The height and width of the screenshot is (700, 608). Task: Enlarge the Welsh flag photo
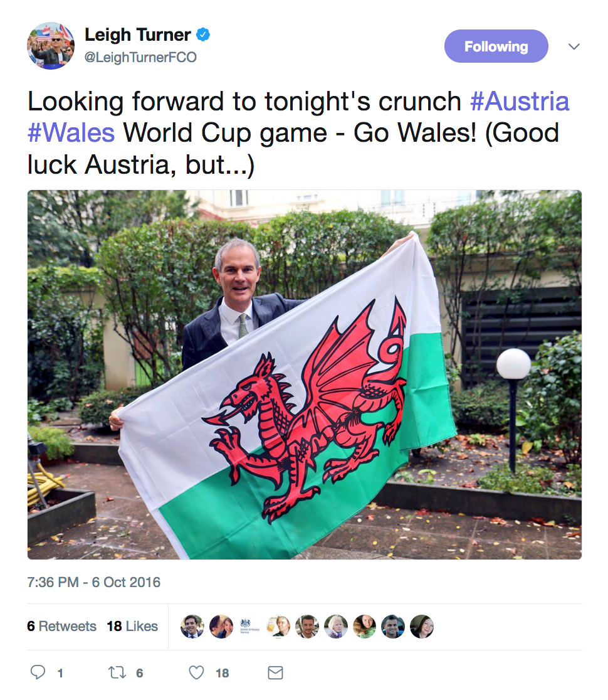pyautogui.click(x=304, y=374)
